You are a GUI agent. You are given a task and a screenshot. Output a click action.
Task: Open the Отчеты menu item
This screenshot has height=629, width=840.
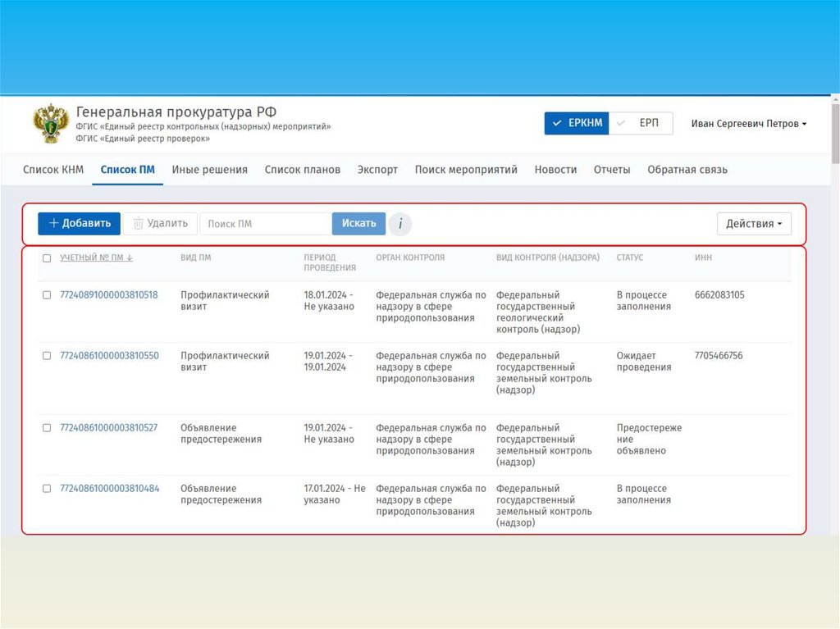click(612, 170)
